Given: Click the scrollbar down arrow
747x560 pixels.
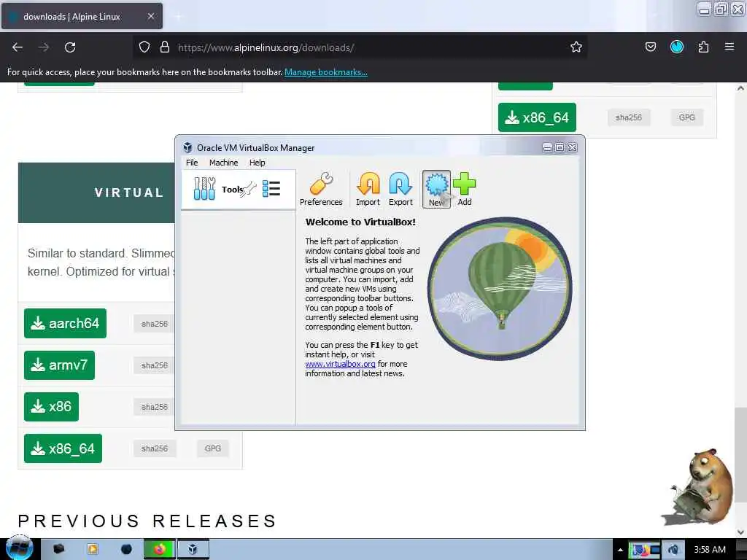Looking at the screenshot, I should click(740, 532).
